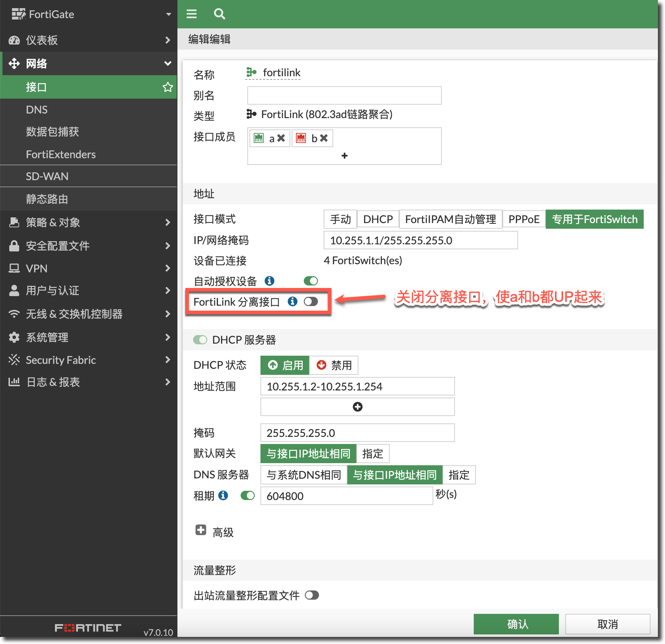This screenshot has height=644, width=665.
Task: Toggle the FortiLink 分离接口 switch
Action: (311, 301)
